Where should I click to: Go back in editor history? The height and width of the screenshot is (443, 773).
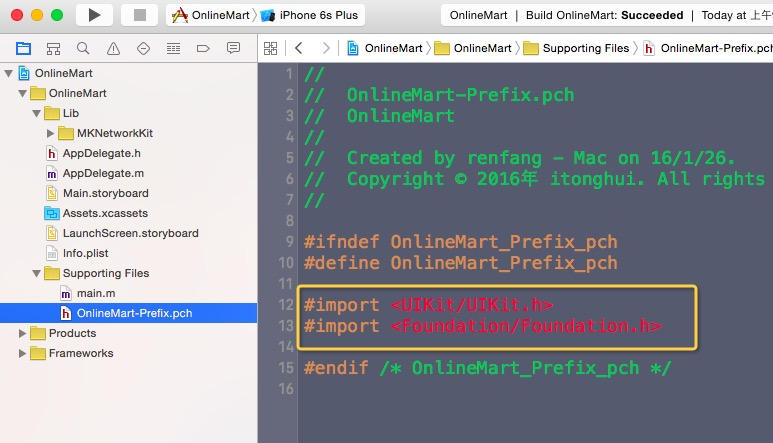(299, 48)
